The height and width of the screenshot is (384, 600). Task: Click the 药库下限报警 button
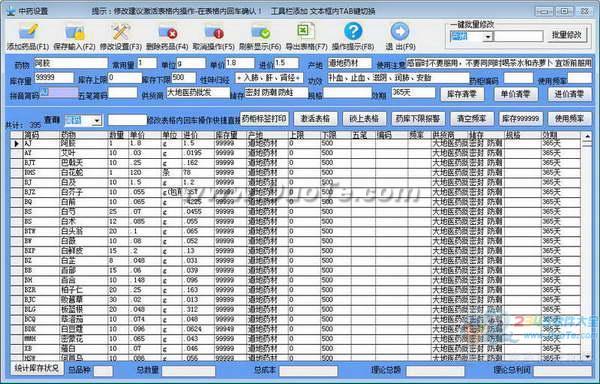(x=418, y=119)
